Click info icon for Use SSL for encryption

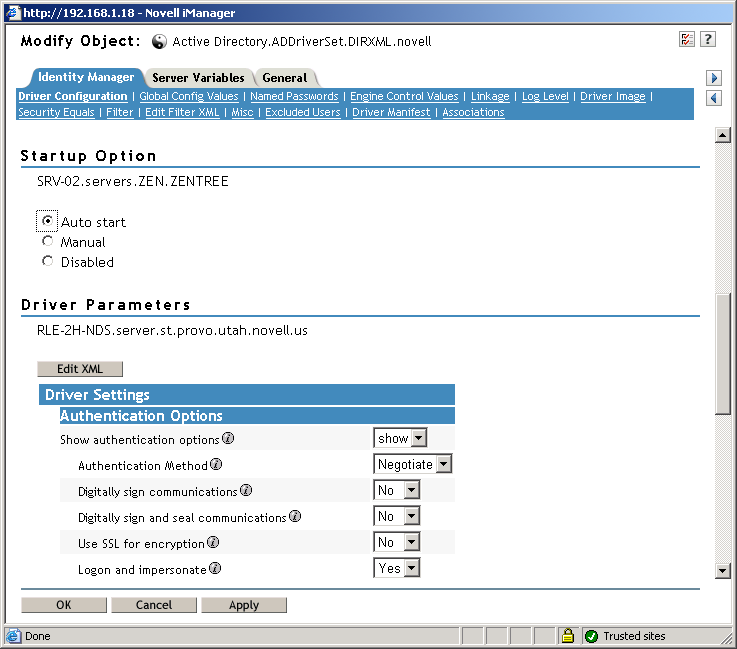pyautogui.click(x=213, y=542)
